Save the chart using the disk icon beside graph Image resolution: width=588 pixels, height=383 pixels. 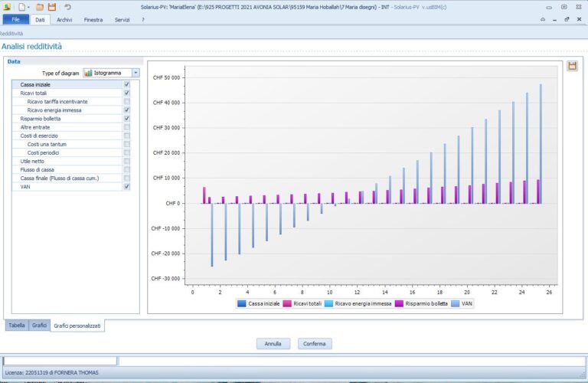click(x=572, y=66)
